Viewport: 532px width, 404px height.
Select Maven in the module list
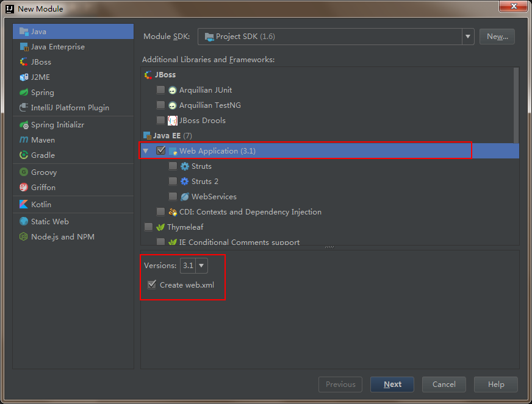click(x=73, y=140)
